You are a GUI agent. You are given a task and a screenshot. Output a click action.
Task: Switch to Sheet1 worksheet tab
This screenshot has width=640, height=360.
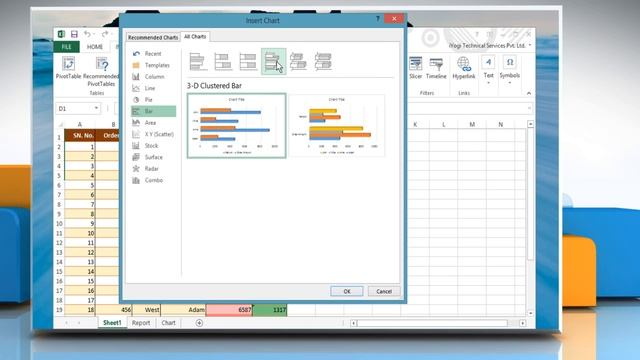click(112, 323)
